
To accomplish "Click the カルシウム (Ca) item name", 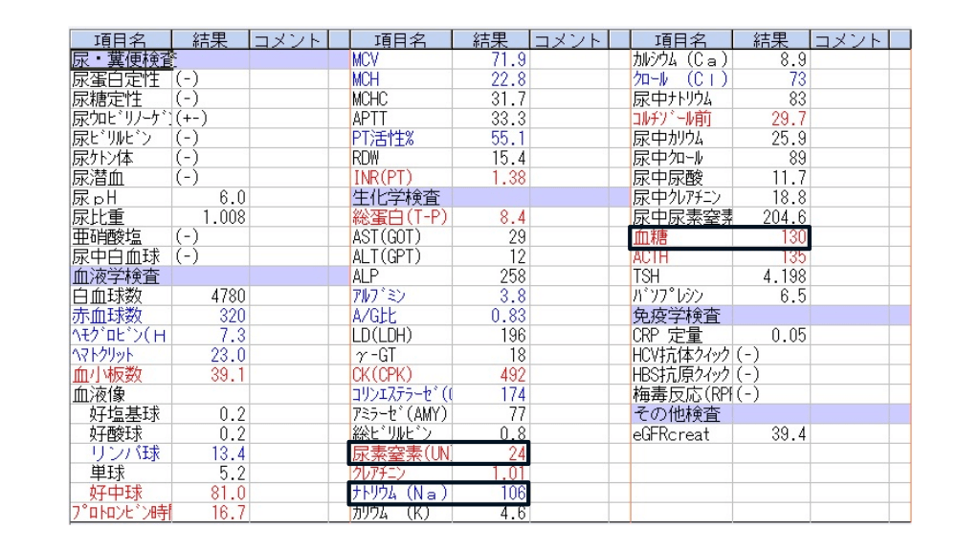I will tap(679, 59).
